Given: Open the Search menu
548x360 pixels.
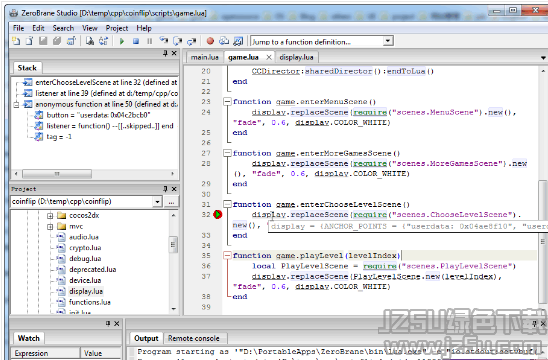Looking at the screenshot, I should tap(63, 28).
